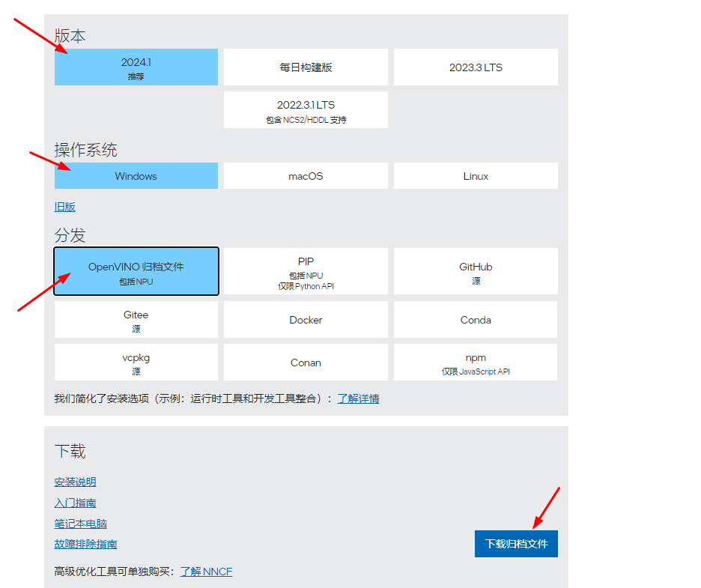This screenshot has height=588, width=701.
Task: Open the 安装说明 installation instructions link
Action: click(x=75, y=482)
